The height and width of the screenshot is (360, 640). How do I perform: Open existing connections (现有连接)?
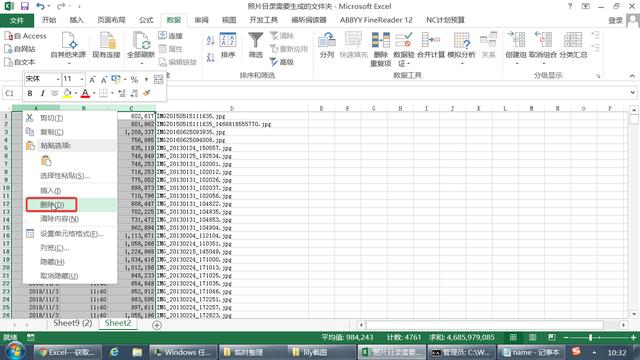click(106, 45)
